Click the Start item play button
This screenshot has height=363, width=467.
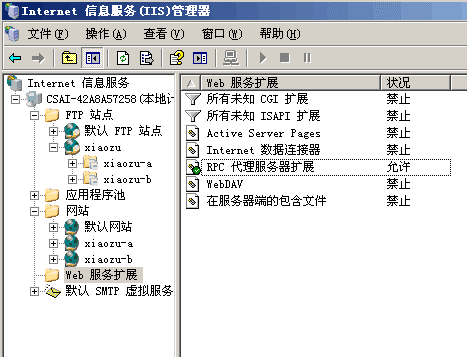[x=263, y=58]
